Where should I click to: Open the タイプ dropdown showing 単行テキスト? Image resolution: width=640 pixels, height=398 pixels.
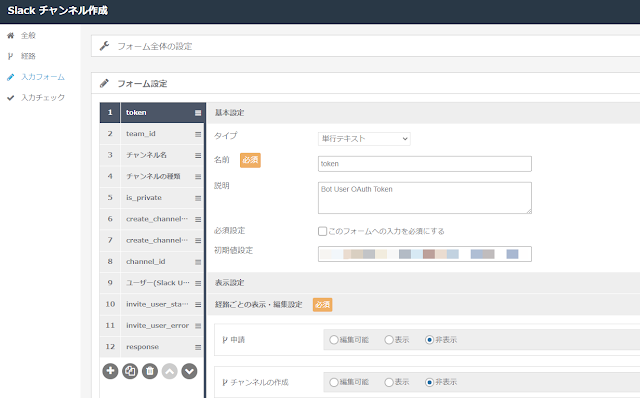pyautogui.click(x=364, y=139)
